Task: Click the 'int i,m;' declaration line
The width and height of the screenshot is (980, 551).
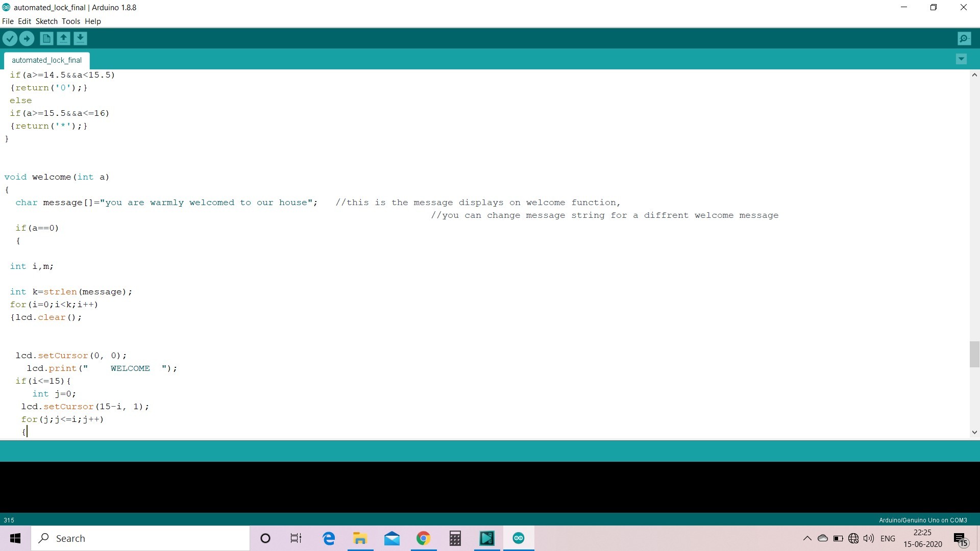Action: pos(32,266)
